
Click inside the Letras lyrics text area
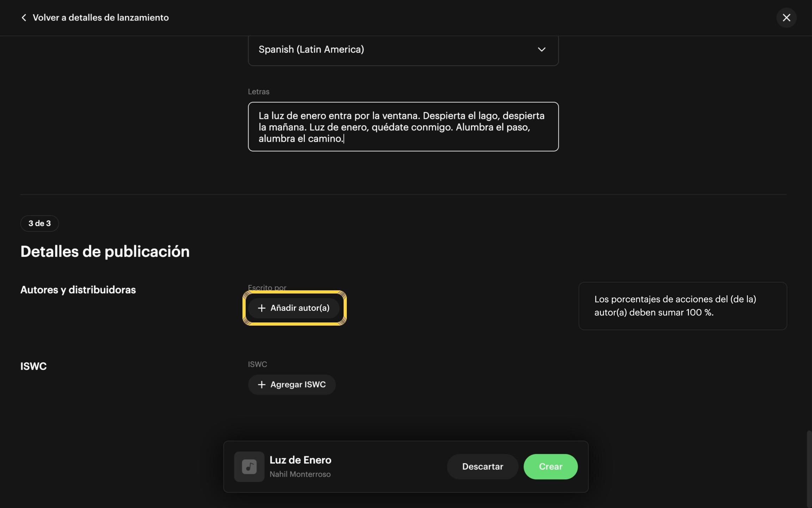pyautogui.click(x=403, y=127)
